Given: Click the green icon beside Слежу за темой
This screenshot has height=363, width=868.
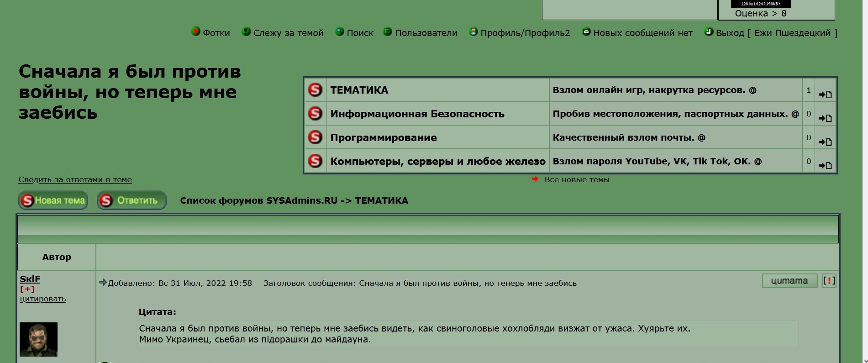Looking at the screenshot, I should point(246,32).
